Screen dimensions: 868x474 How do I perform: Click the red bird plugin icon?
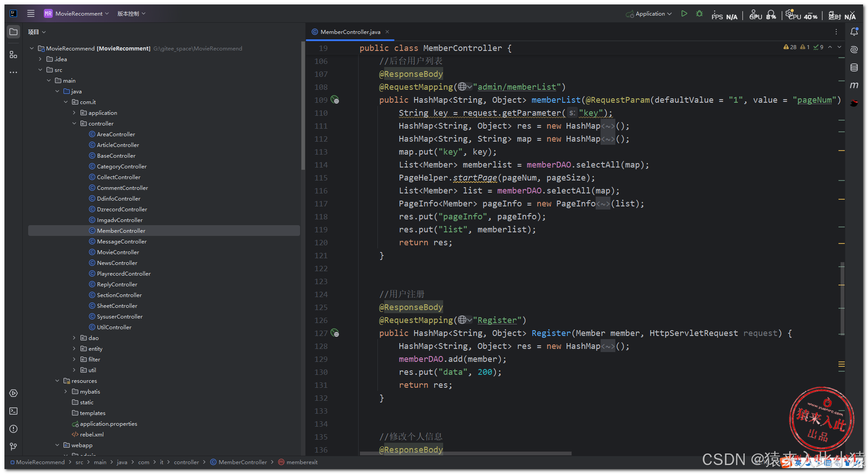point(854,103)
